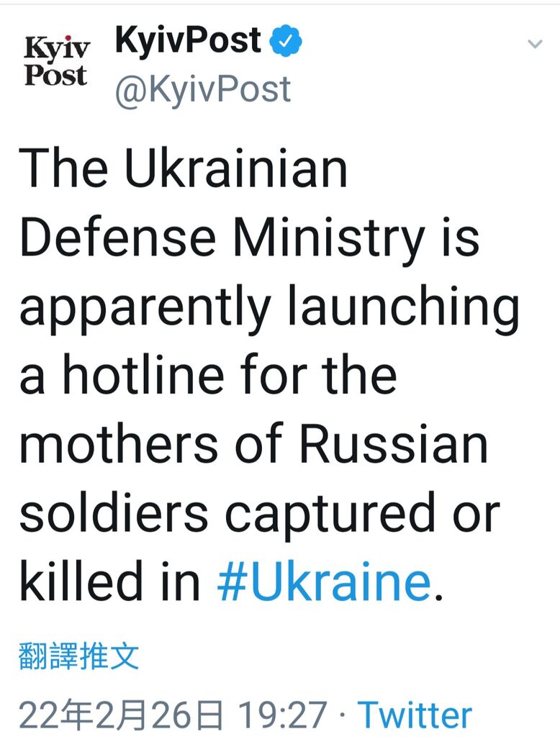560x737 pixels.
Task: Open the #Ukraine hashtag
Action: (x=324, y=581)
